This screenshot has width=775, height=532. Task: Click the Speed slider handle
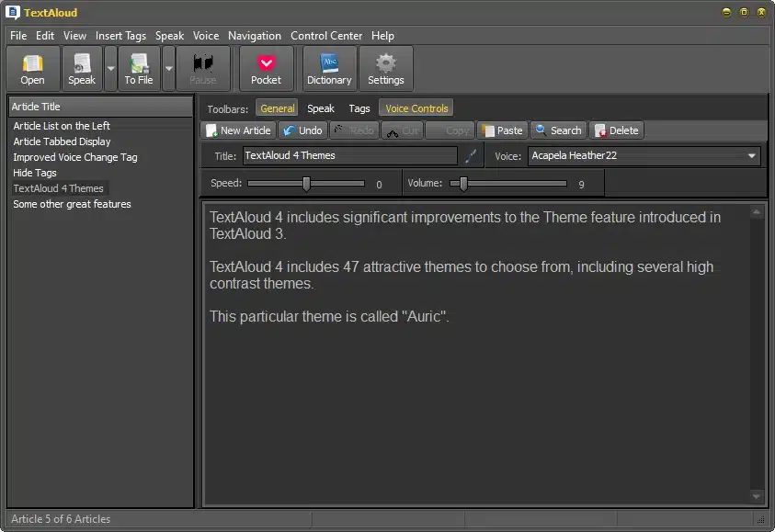(x=307, y=184)
